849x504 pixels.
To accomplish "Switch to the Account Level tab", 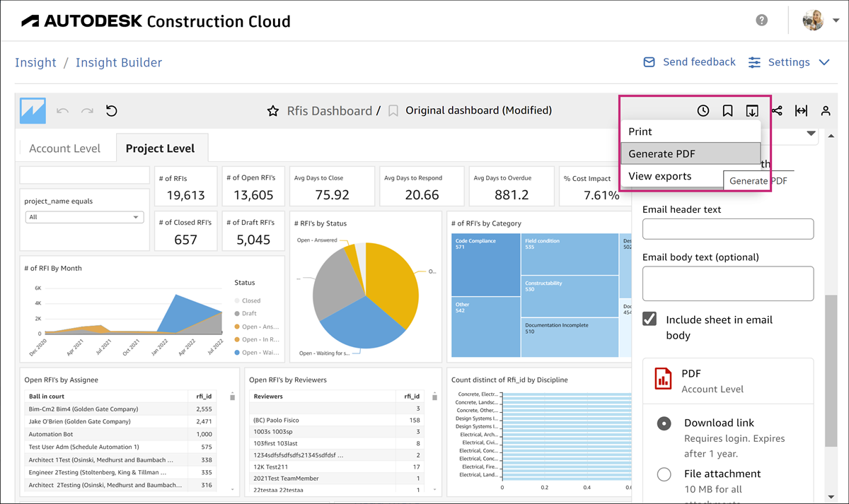I will point(65,148).
